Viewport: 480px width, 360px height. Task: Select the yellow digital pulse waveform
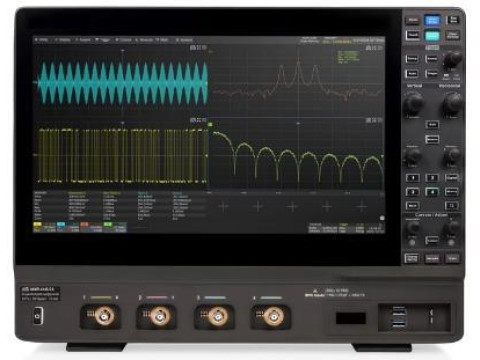pos(123,155)
